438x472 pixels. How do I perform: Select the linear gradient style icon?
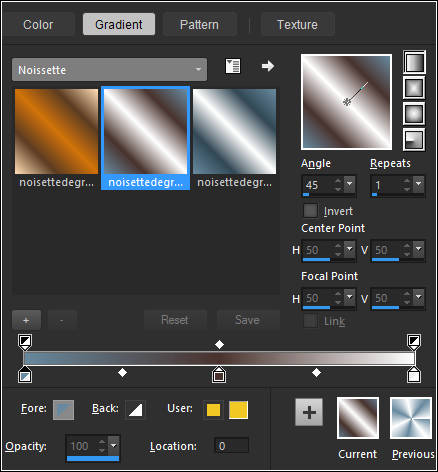tap(414, 62)
